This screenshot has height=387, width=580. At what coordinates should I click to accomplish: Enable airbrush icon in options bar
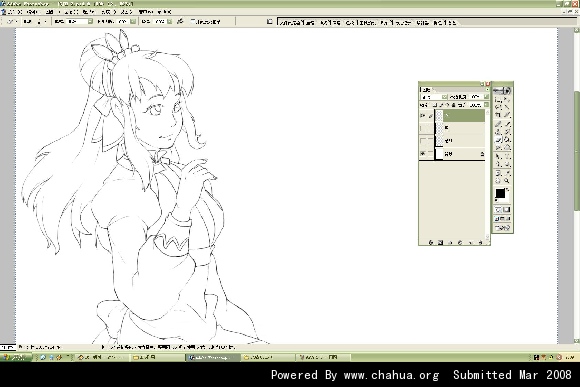pos(179,21)
